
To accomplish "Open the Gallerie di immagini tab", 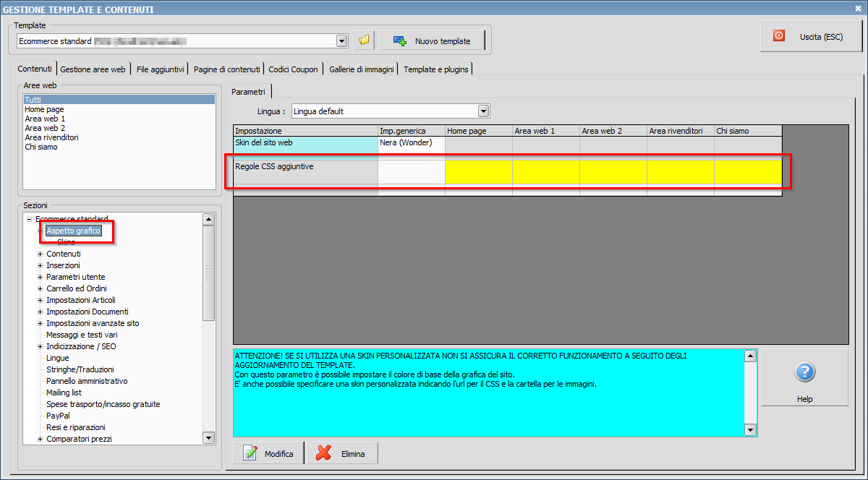I will click(x=362, y=69).
